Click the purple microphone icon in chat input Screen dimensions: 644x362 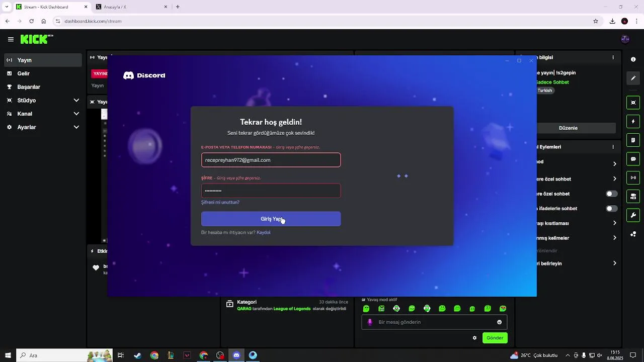click(x=370, y=322)
